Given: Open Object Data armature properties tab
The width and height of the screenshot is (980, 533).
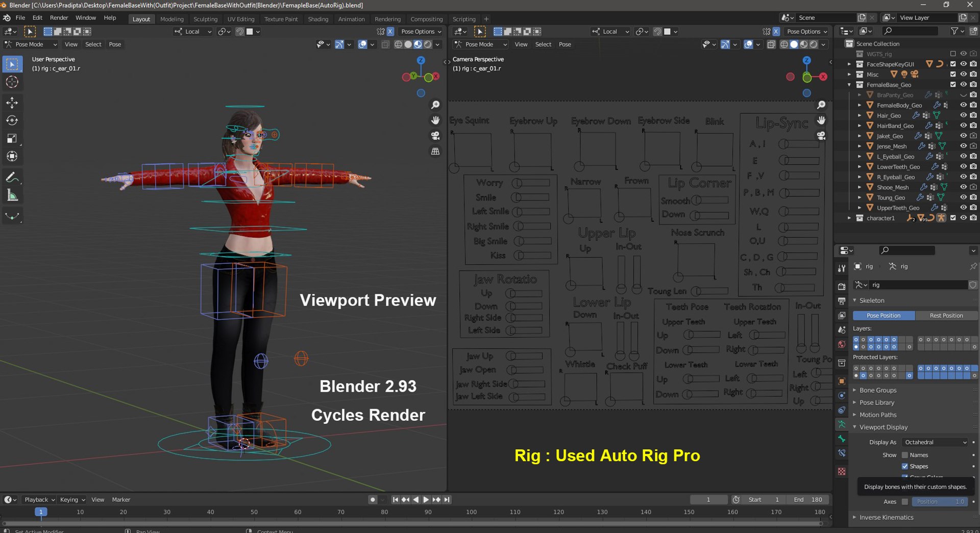Looking at the screenshot, I should pos(842,424).
